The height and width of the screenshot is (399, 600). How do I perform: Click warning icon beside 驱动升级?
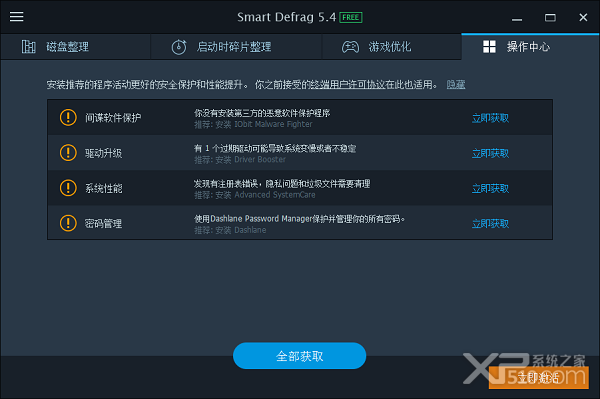click(68, 153)
